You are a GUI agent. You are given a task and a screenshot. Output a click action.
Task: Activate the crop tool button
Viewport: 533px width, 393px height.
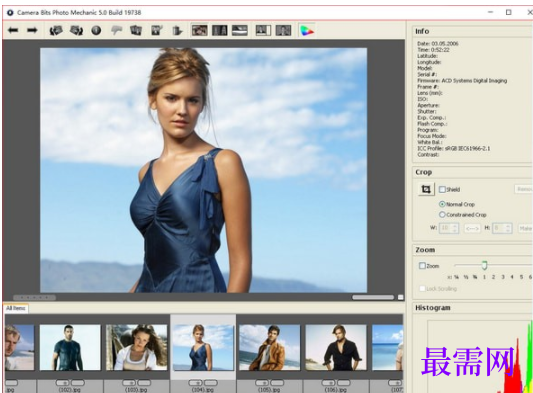pos(426,189)
